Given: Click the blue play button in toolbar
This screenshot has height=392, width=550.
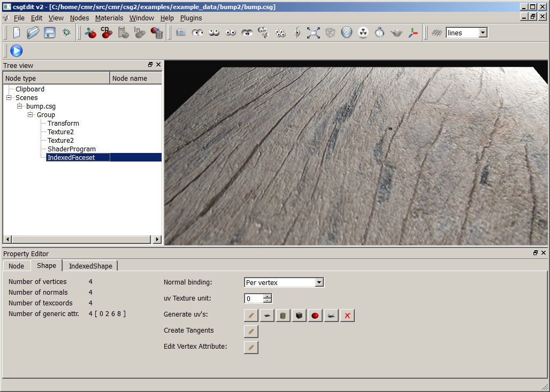Looking at the screenshot, I should pos(16,51).
